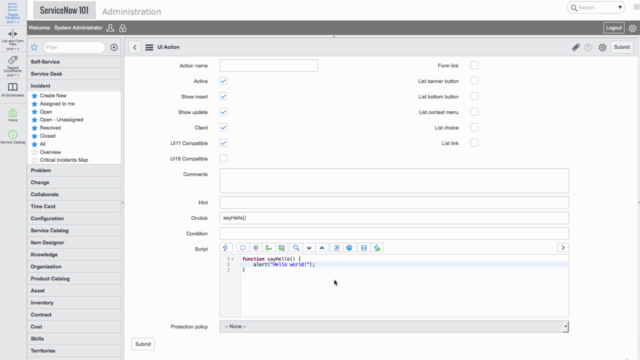
Task: Toggle the Show insert checkbox
Action: tap(223, 96)
